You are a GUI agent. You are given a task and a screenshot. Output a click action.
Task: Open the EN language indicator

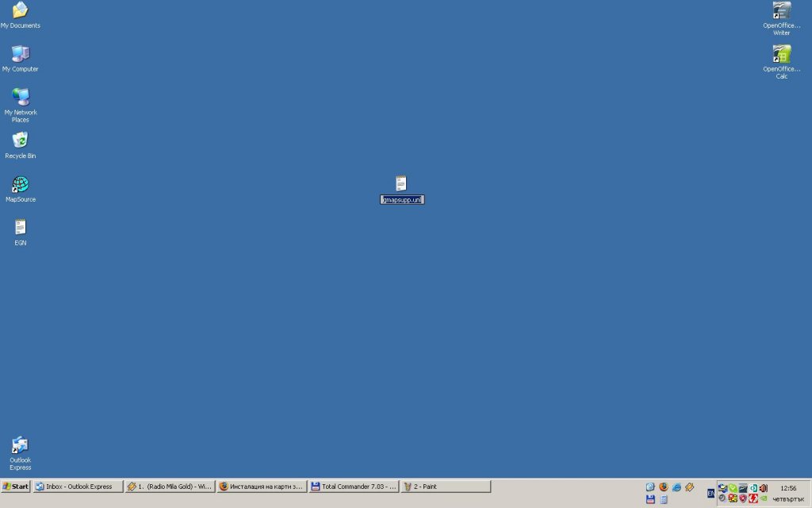(710, 493)
